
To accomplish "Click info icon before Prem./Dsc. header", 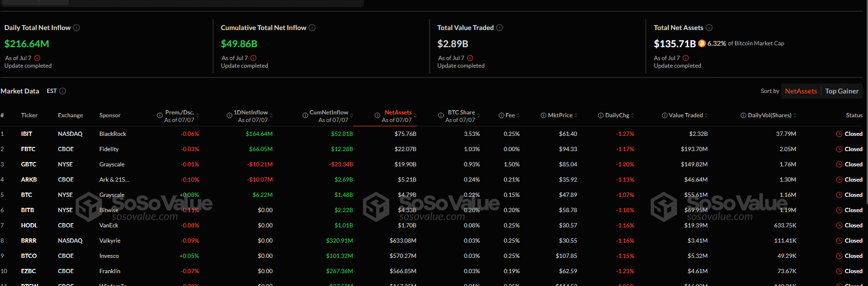I will [160, 115].
